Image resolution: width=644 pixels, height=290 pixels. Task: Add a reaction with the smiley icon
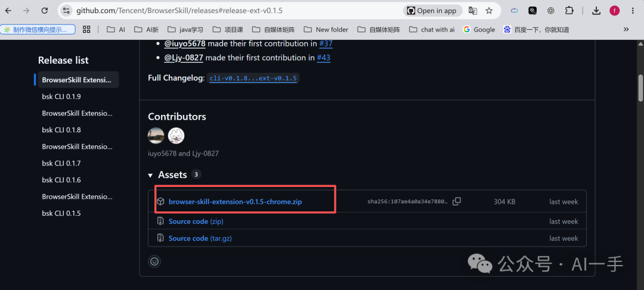[154, 261]
